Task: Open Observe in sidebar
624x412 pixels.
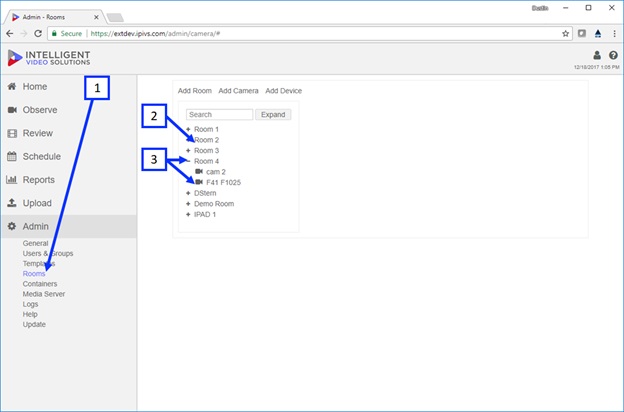Action: click(x=40, y=110)
